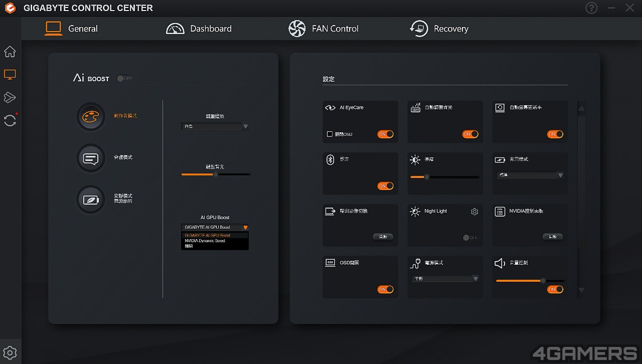The width and height of the screenshot is (642, 364).
Task: Enable the Night Light switch
Action: click(x=470, y=238)
